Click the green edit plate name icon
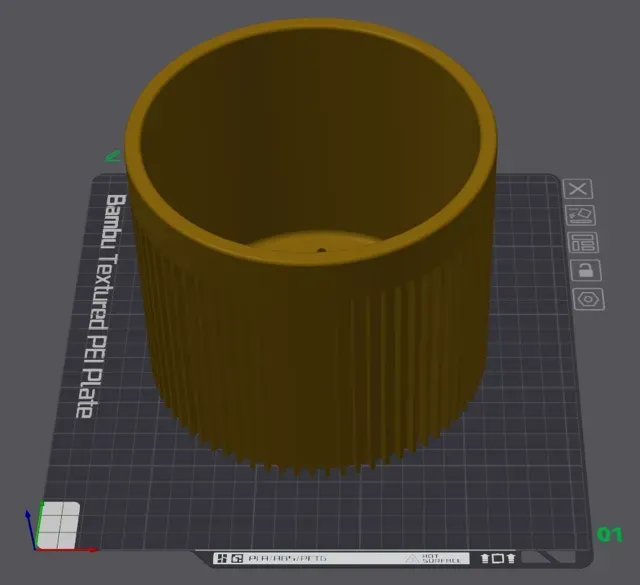Viewport: 640px width, 585px height. (x=112, y=156)
